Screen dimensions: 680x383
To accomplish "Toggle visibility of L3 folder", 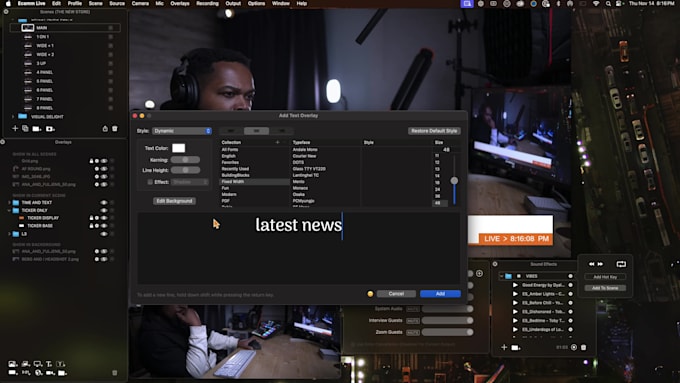I will pos(104,234).
